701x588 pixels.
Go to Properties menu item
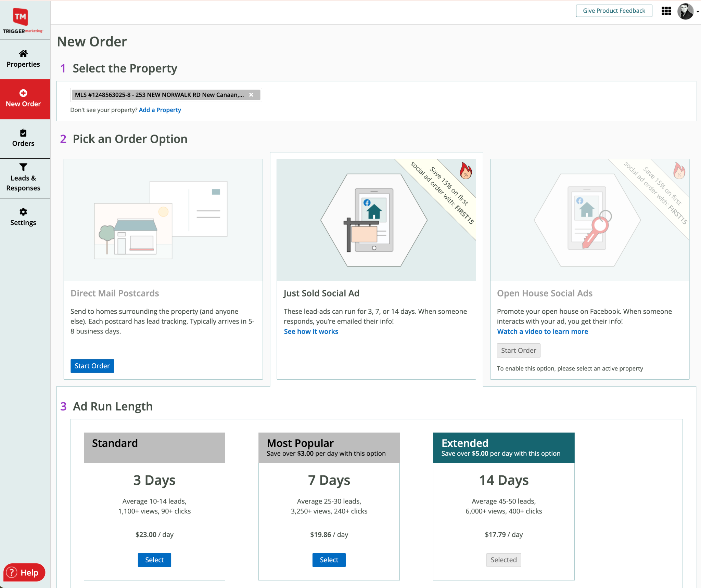tap(25, 60)
